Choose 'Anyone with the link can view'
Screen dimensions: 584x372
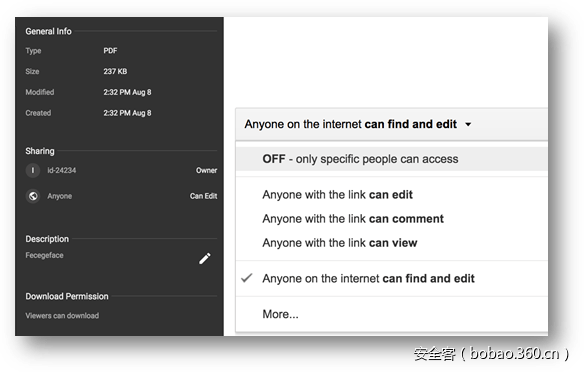click(x=340, y=243)
